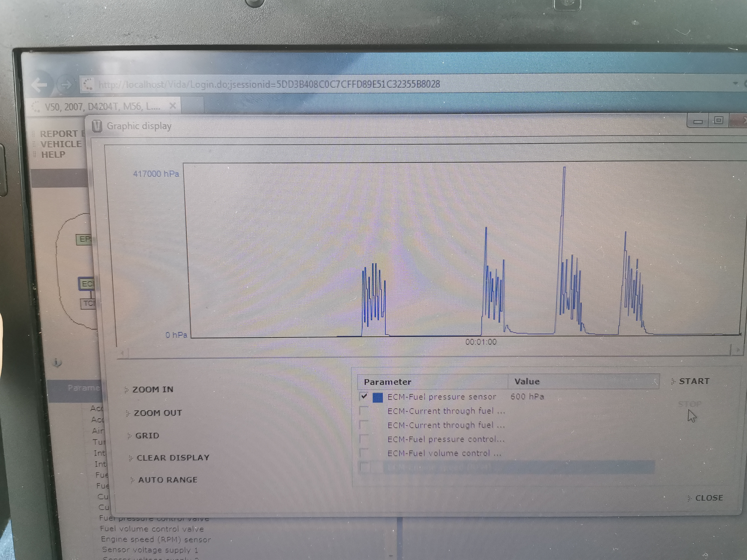Click the Graphic display window icon
Screen dimensions: 747x560
(x=97, y=126)
